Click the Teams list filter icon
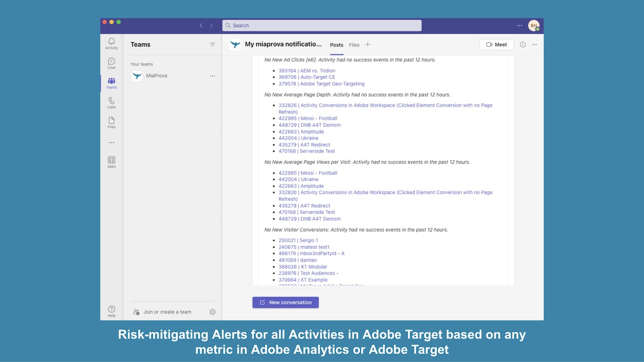The image size is (644, 362). coord(213,44)
